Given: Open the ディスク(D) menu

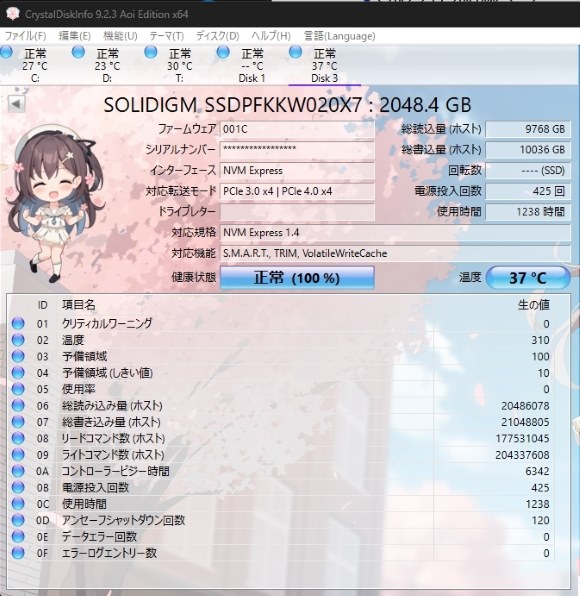Looking at the screenshot, I should [217, 36].
